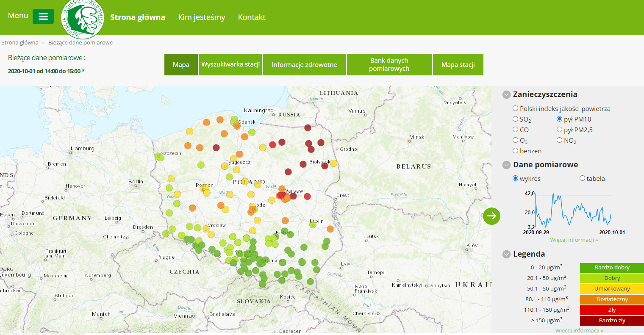Click the station marker at Szczecin
Screen dimensions: 644x335
click(159, 157)
